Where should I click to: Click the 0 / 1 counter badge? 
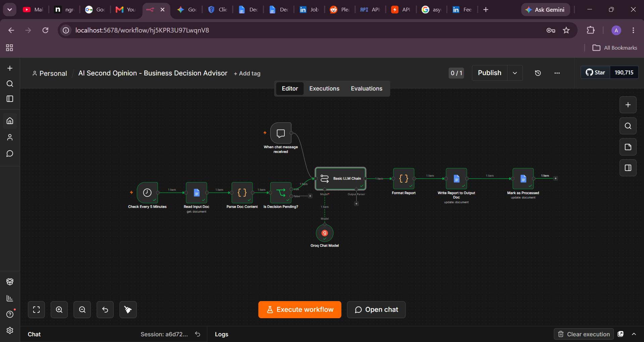(x=457, y=73)
